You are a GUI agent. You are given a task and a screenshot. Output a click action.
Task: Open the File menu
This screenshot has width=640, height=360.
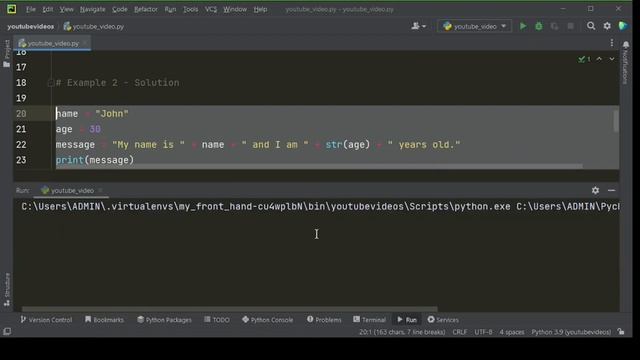(31, 9)
